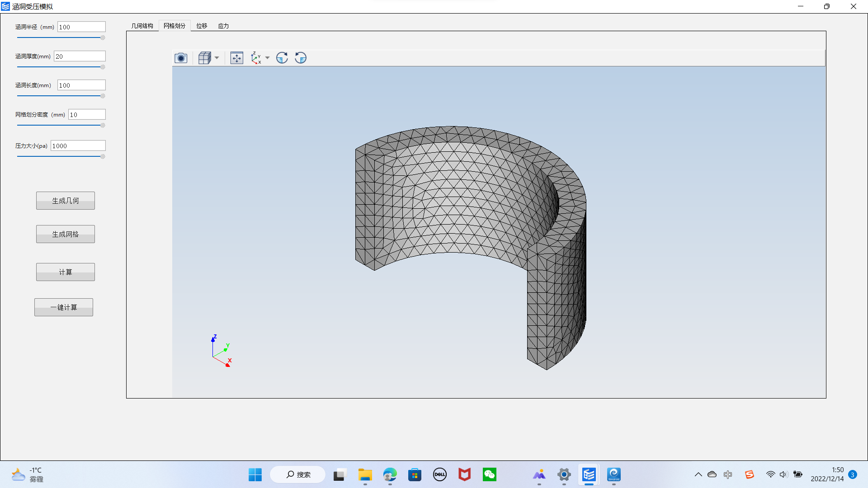Open the 位移 tab
Screen dimensions: 868x488
click(x=202, y=26)
